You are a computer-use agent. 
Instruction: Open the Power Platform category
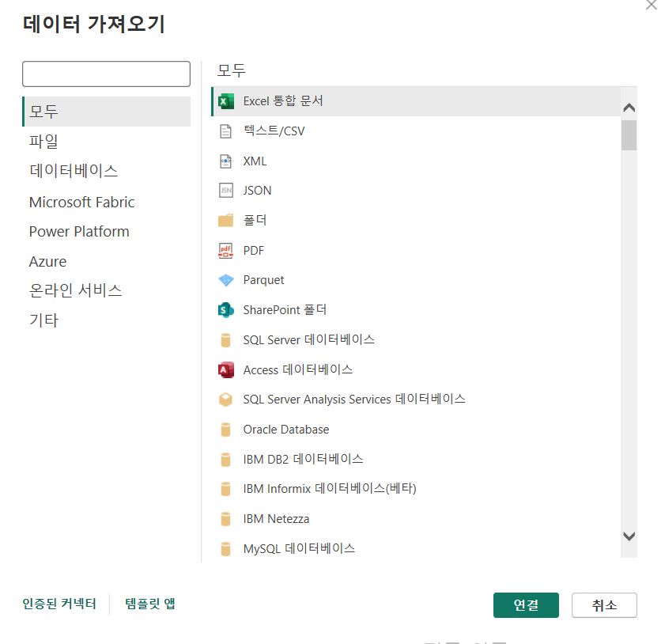(x=79, y=232)
